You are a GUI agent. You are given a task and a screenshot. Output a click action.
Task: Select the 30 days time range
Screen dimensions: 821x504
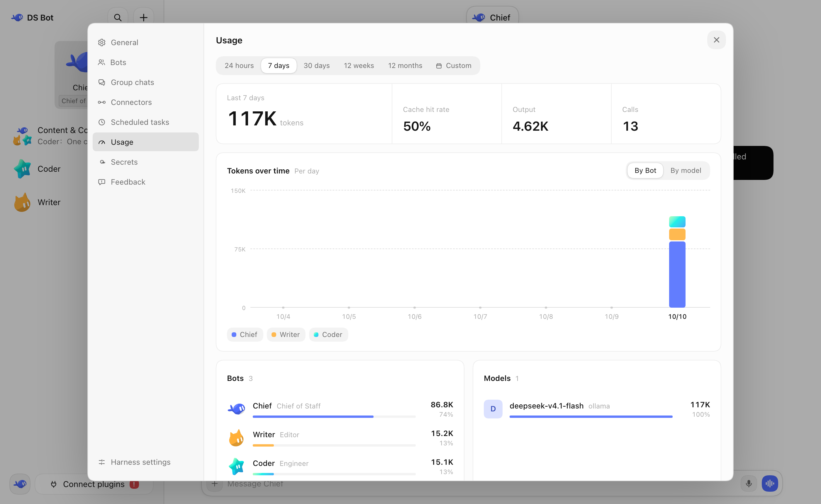[316, 66]
